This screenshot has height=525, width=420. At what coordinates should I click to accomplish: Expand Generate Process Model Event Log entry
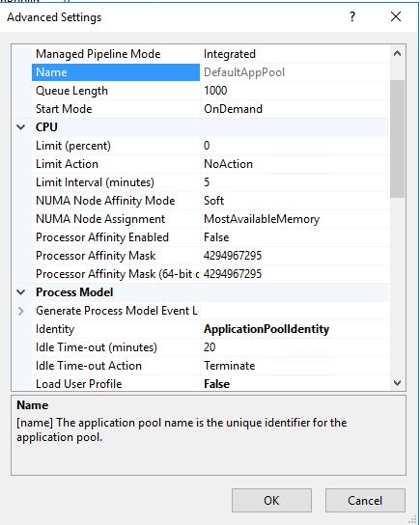(x=21, y=311)
